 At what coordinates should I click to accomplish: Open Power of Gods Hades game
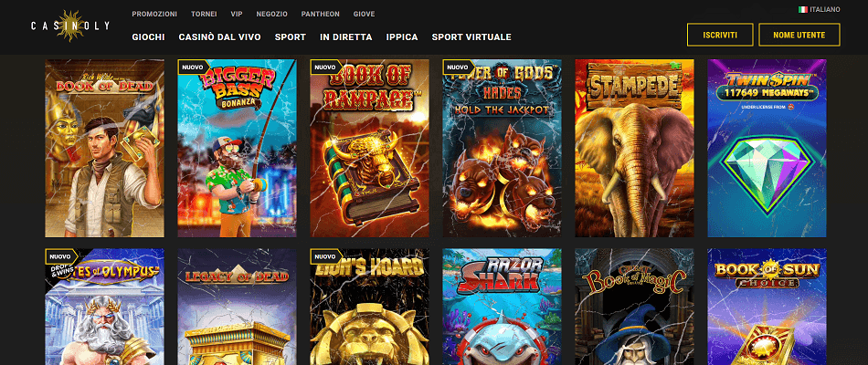click(x=503, y=148)
